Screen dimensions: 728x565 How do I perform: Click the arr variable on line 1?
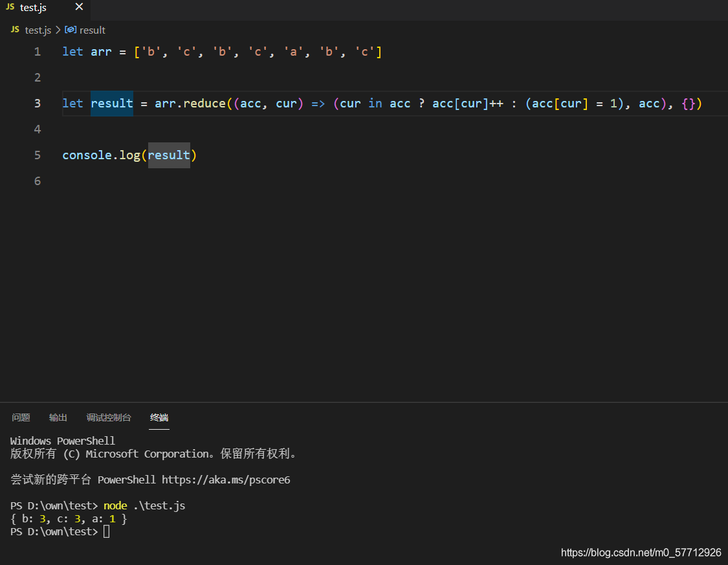click(x=101, y=52)
